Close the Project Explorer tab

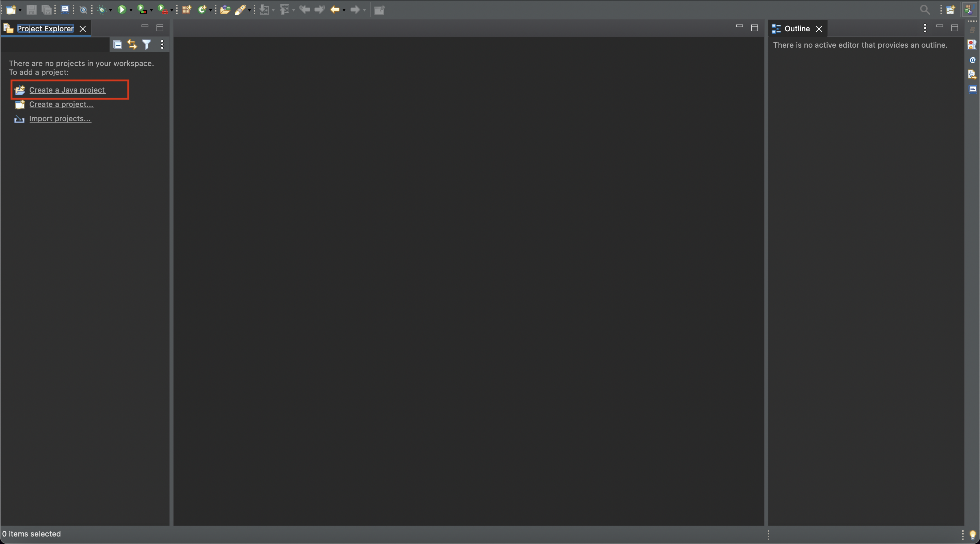click(x=83, y=29)
